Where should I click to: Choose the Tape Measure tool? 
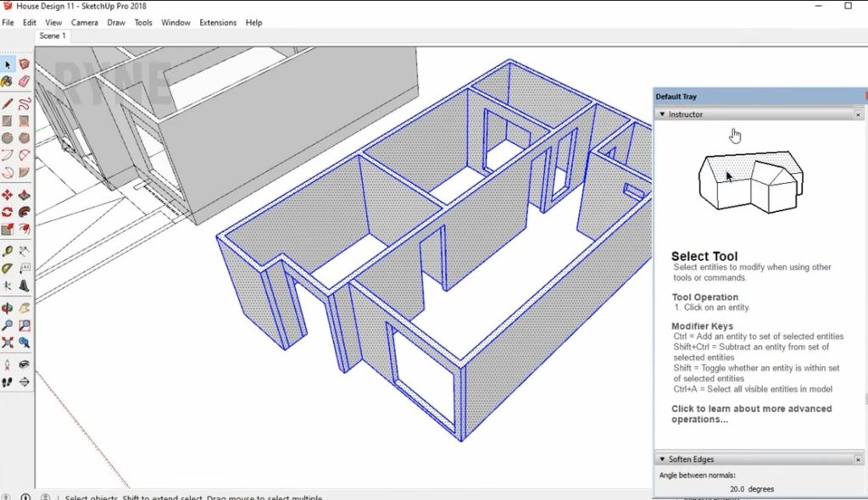coord(7,252)
